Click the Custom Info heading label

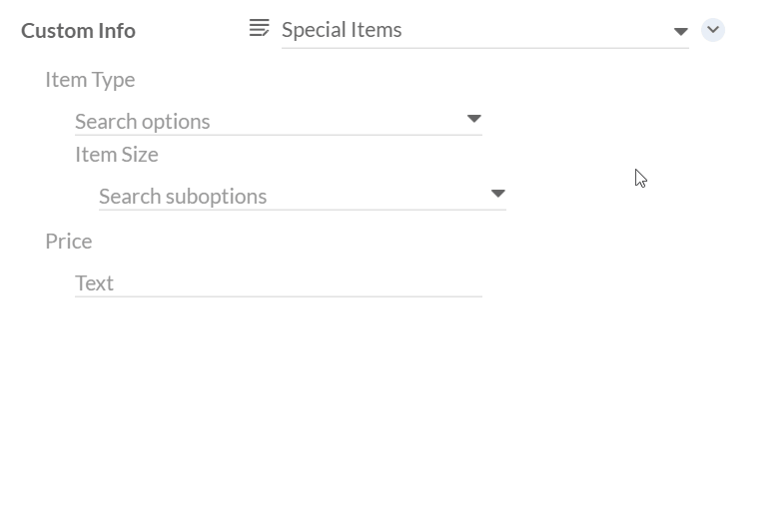pos(78,30)
